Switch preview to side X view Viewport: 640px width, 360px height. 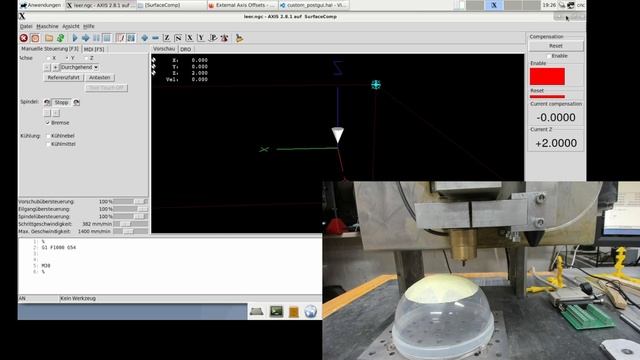(x=189, y=38)
